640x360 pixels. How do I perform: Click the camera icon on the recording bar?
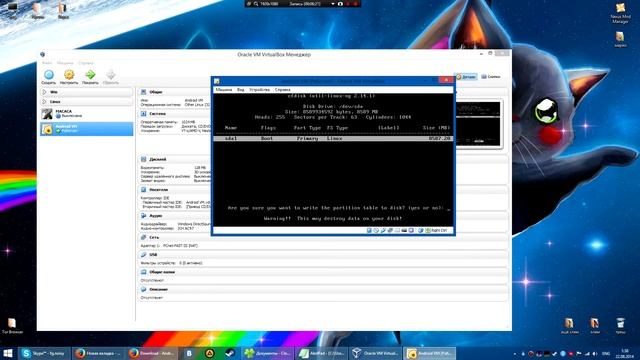pyautogui.click(x=340, y=4)
